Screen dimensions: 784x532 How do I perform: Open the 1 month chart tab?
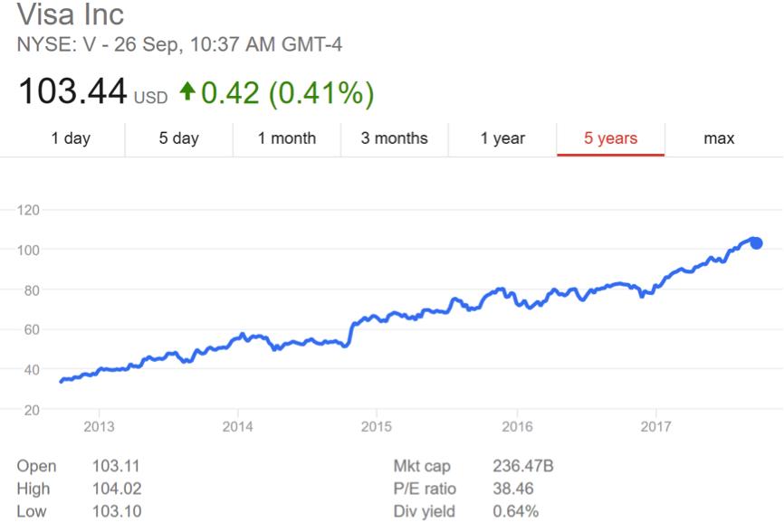(287, 138)
